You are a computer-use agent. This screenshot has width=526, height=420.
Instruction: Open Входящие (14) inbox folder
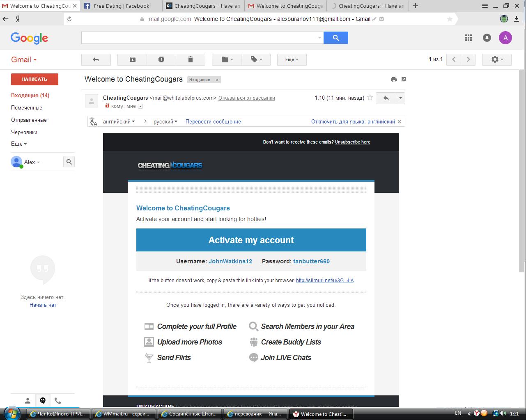point(30,95)
